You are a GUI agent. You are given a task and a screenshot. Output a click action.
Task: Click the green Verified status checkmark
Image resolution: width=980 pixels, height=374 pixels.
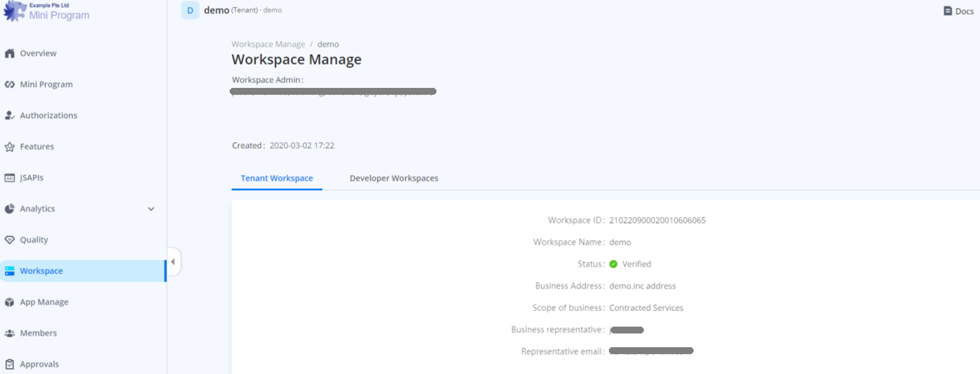(613, 264)
